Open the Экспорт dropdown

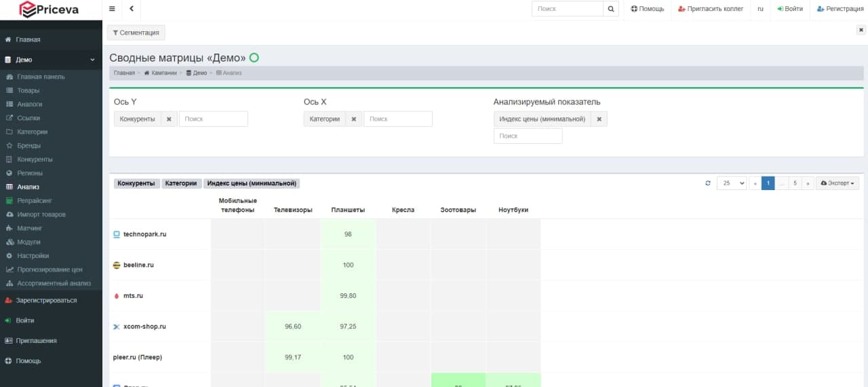pos(838,183)
